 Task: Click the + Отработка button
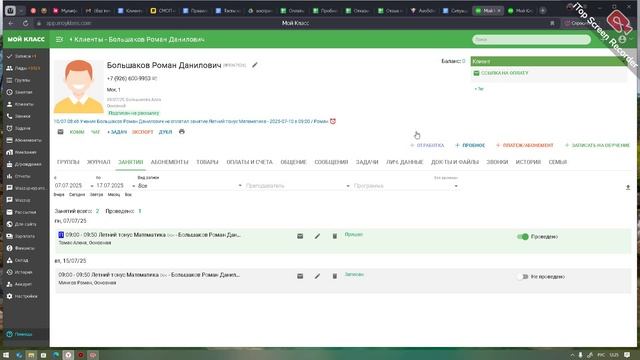click(427, 145)
